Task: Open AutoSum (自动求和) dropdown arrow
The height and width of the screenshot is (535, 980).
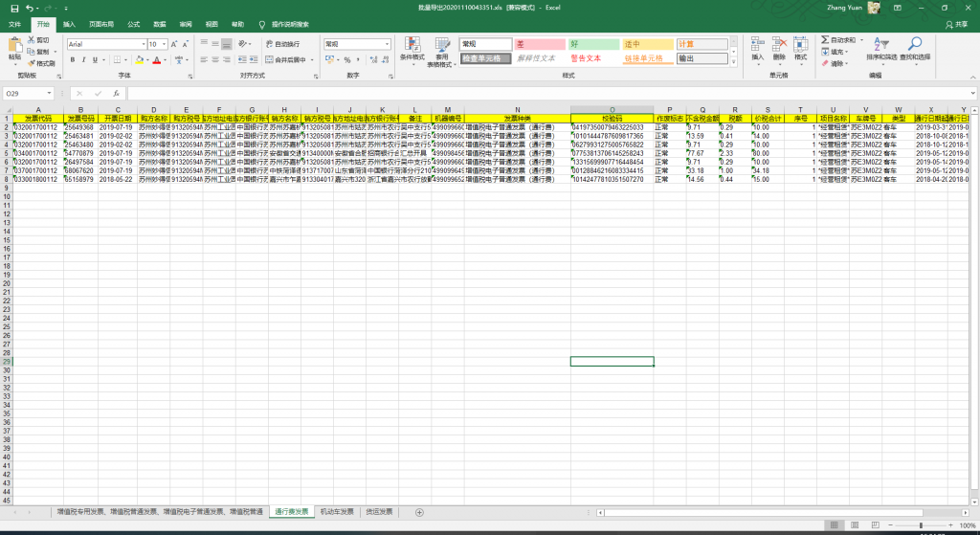Action: tap(862, 40)
